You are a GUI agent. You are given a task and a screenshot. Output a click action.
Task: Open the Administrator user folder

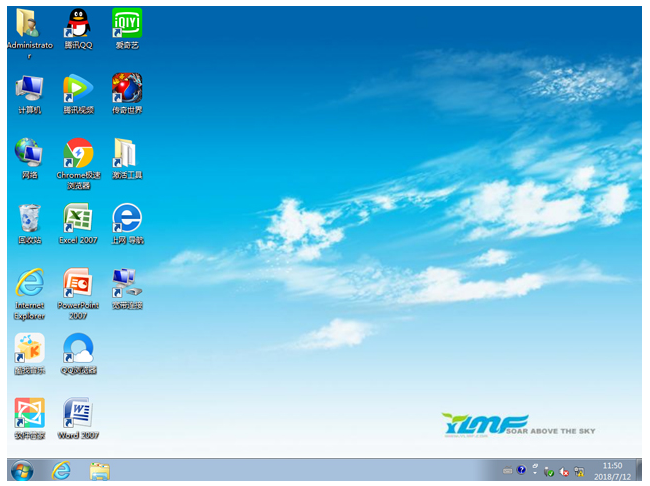pos(29,24)
